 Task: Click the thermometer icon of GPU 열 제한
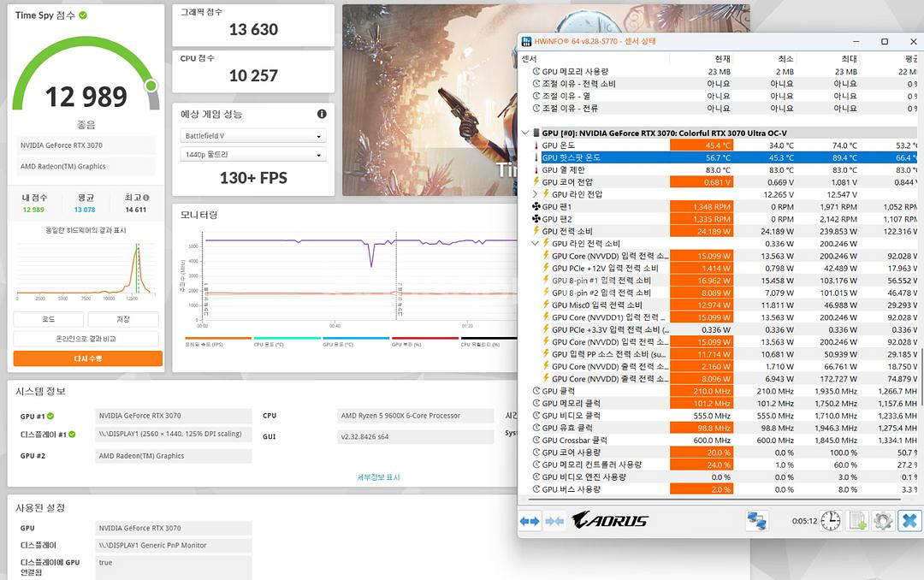tap(536, 169)
